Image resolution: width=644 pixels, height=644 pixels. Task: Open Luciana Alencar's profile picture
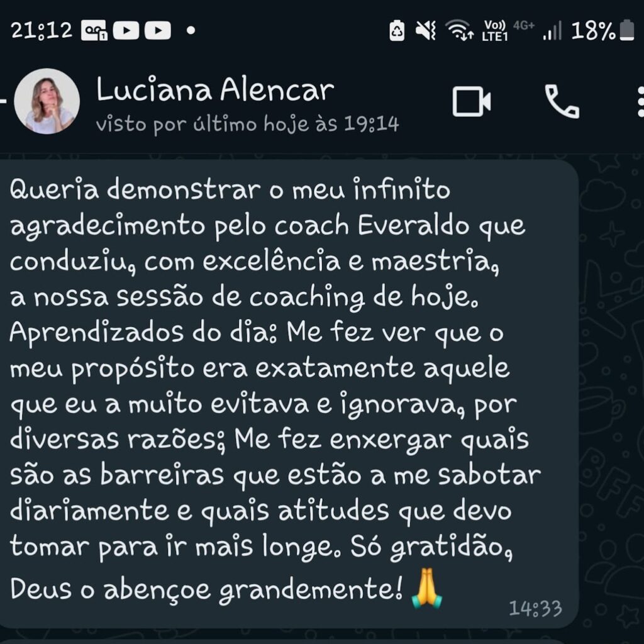47,101
